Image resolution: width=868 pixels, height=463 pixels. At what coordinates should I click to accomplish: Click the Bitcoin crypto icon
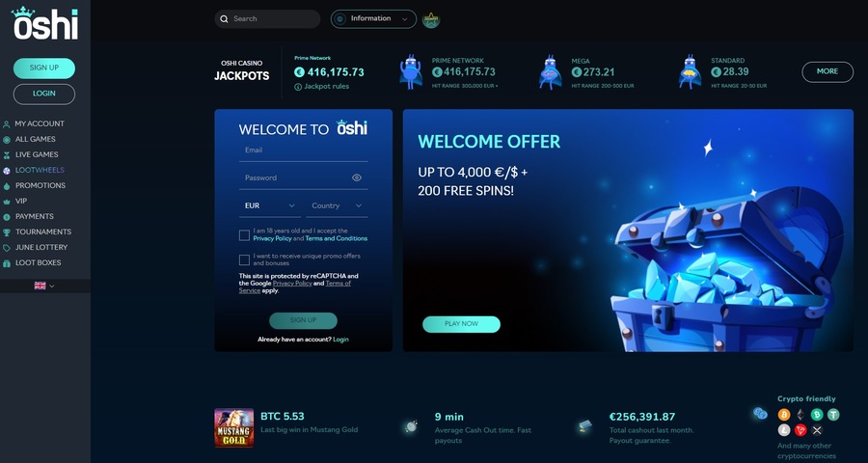tap(784, 414)
